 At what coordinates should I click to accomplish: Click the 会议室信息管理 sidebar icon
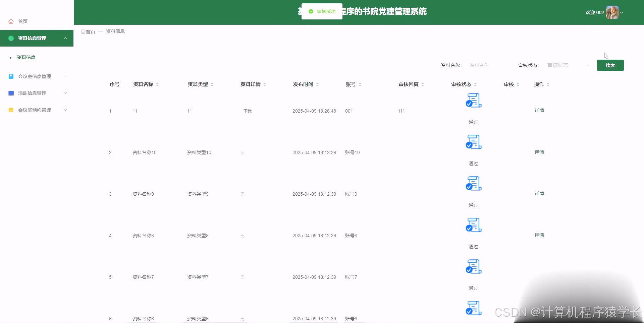[11, 76]
